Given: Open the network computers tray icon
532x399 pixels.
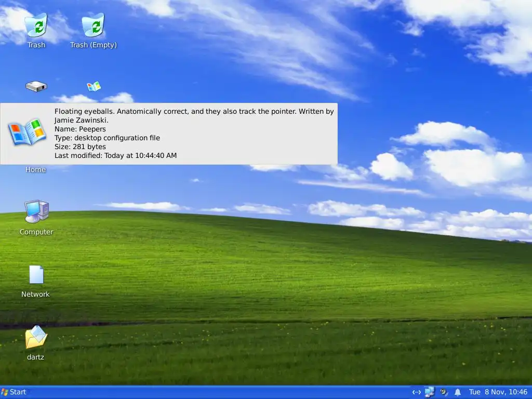Looking at the screenshot, I should [x=430, y=392].
